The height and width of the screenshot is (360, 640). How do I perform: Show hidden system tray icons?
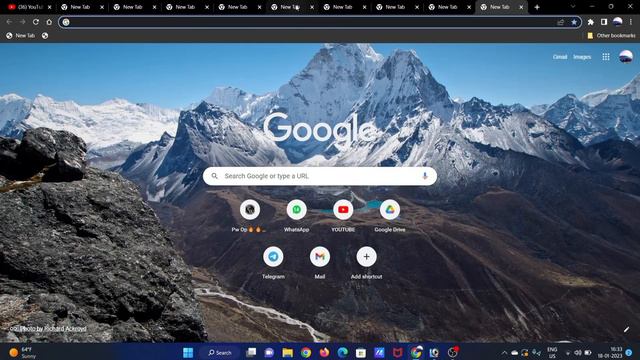(x=504, y=353)
